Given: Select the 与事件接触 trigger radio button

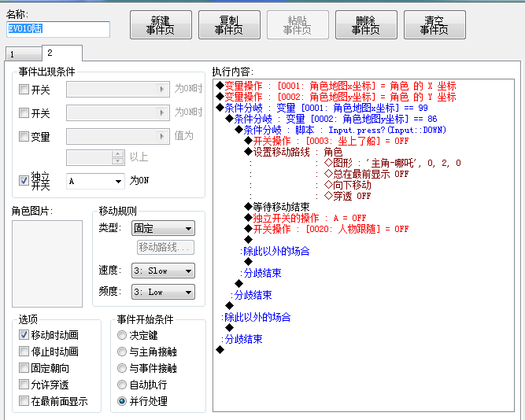Looking at the screenshot, I should point(122,368).
